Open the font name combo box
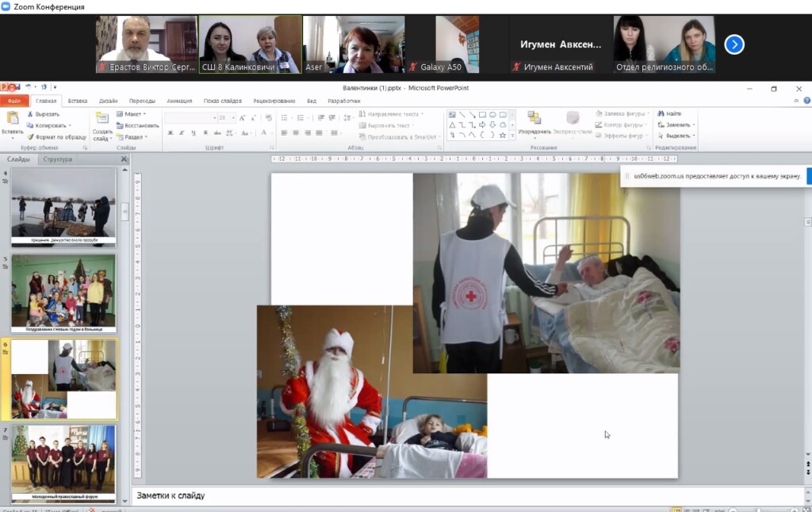The height and width of the screenshot is (512, 812). 190,118
